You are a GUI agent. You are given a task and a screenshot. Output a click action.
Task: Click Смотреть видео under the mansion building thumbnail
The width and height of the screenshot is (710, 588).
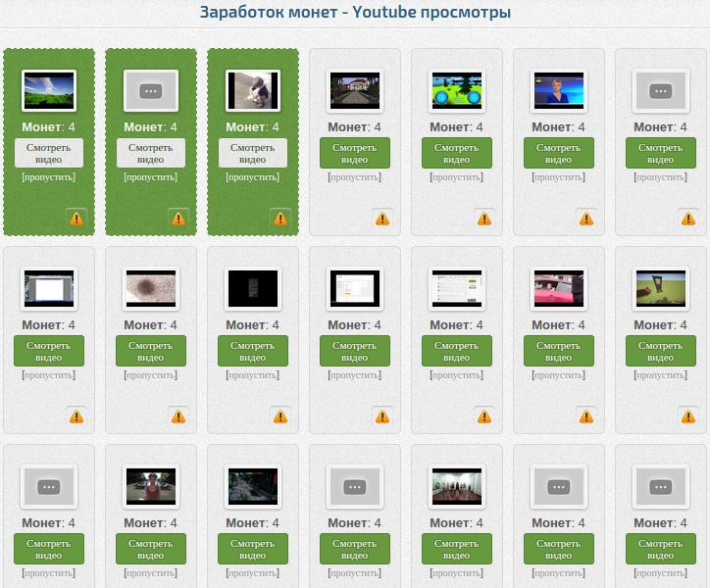pos(355,153)
